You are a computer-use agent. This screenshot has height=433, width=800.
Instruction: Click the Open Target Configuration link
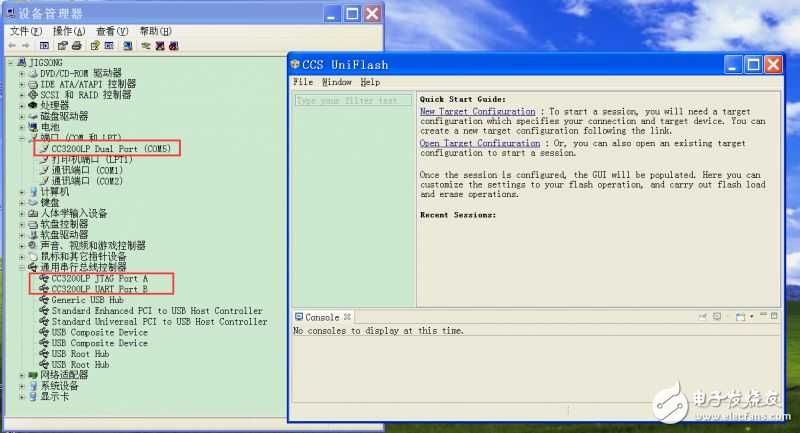pyautogui.click(x=480, y=143)
